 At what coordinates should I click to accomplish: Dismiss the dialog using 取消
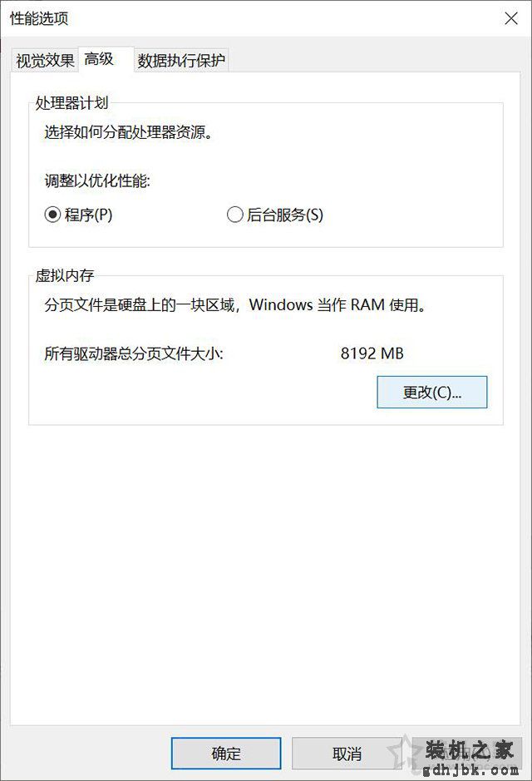click(347, 754)
